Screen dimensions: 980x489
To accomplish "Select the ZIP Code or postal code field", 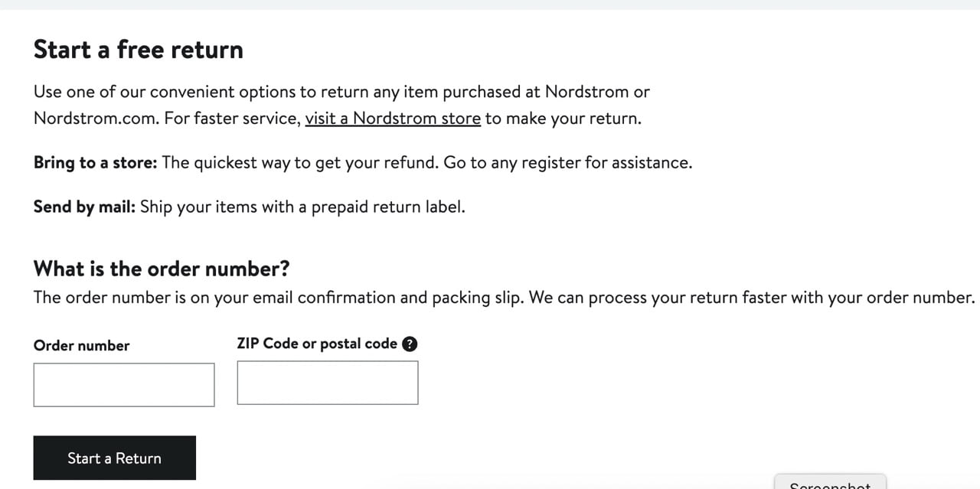I will coord(327,382).
